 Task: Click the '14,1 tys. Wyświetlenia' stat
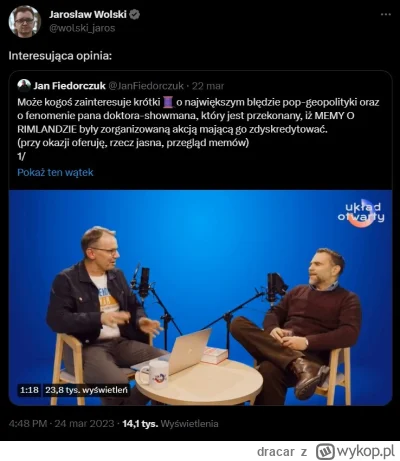pos(170,424)
